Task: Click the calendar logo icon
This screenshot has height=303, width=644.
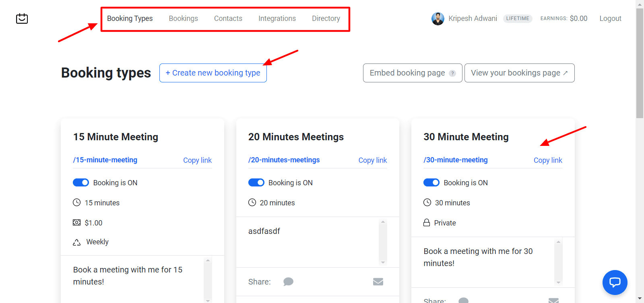Action: (x=22, y=18)
